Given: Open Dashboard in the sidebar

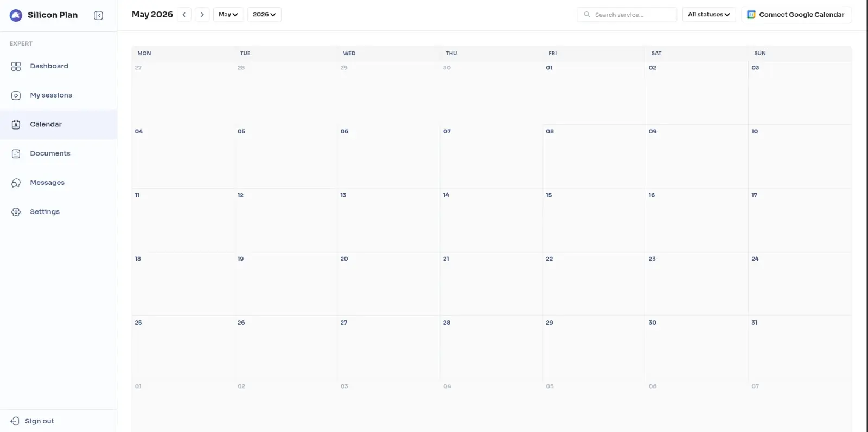Looking at the screenshot, I should click(x=58, y=66).
